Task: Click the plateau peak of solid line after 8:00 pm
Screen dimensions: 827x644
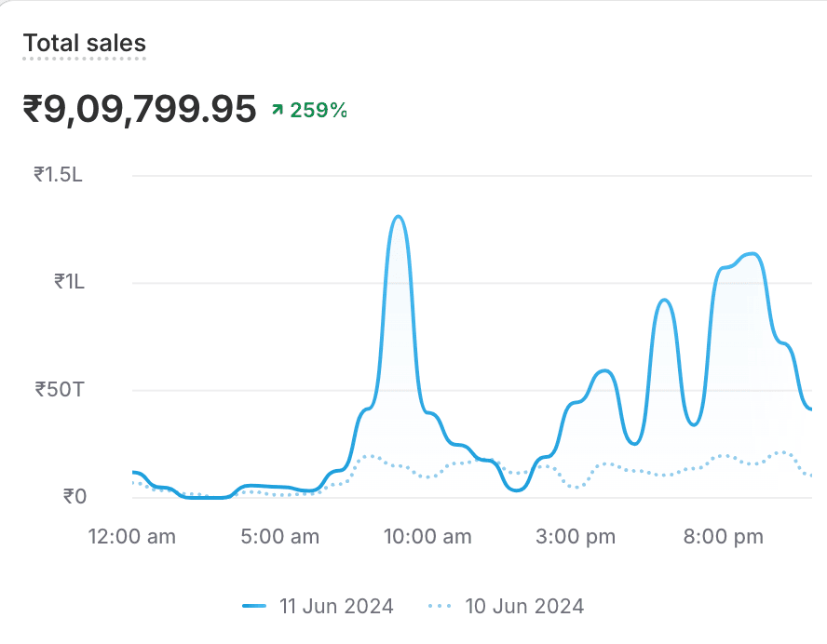Action: click(x=751, y=254)
